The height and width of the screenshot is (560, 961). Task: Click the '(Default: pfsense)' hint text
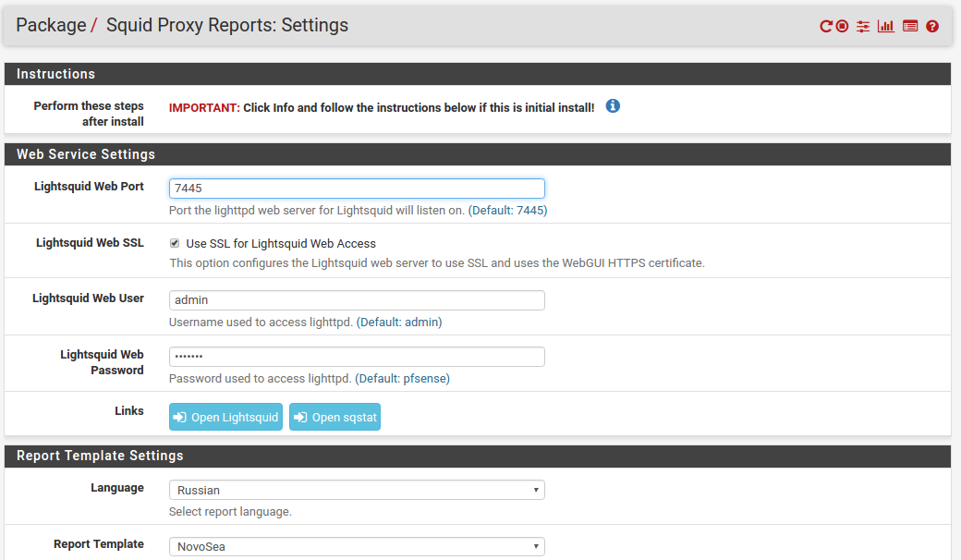(x=402, y=379)
